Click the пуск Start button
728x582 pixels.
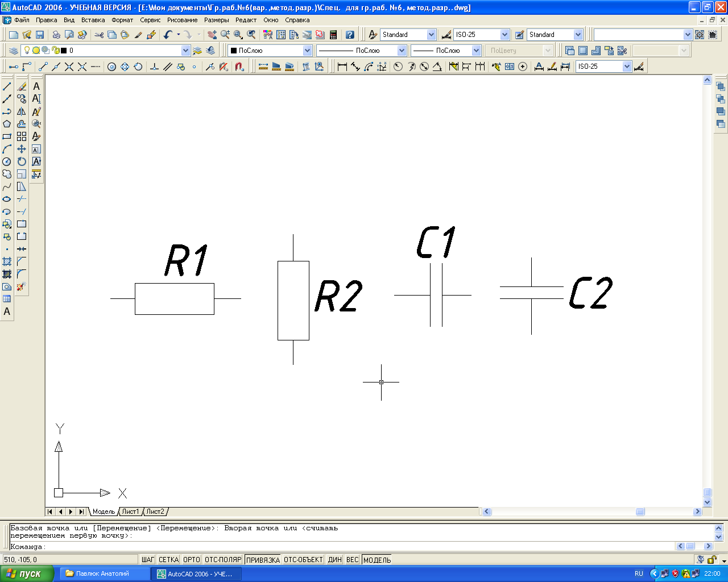tap(27, 573)
